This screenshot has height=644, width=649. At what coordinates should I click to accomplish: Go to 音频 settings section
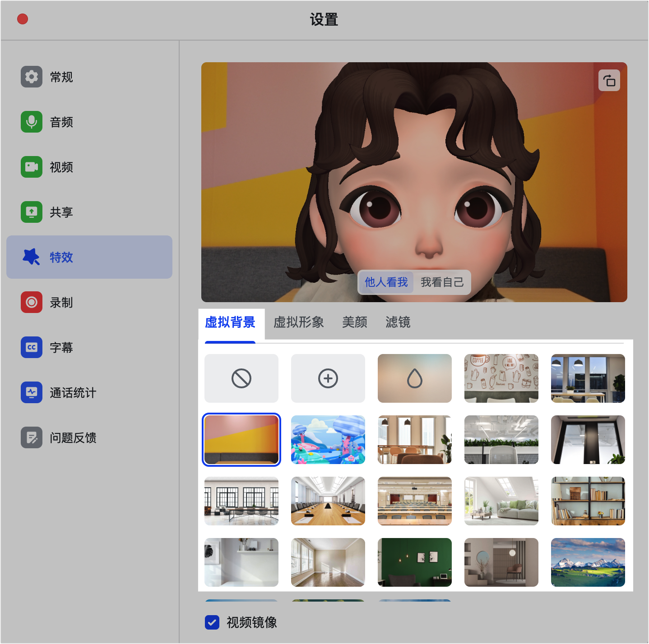[x=89, y=122]
